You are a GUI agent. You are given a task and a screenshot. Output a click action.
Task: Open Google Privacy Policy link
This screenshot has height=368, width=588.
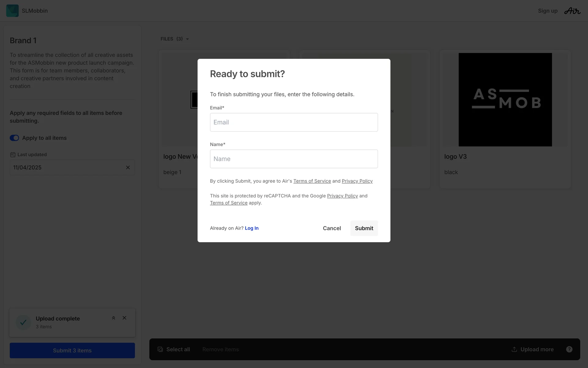click(342, 196)
